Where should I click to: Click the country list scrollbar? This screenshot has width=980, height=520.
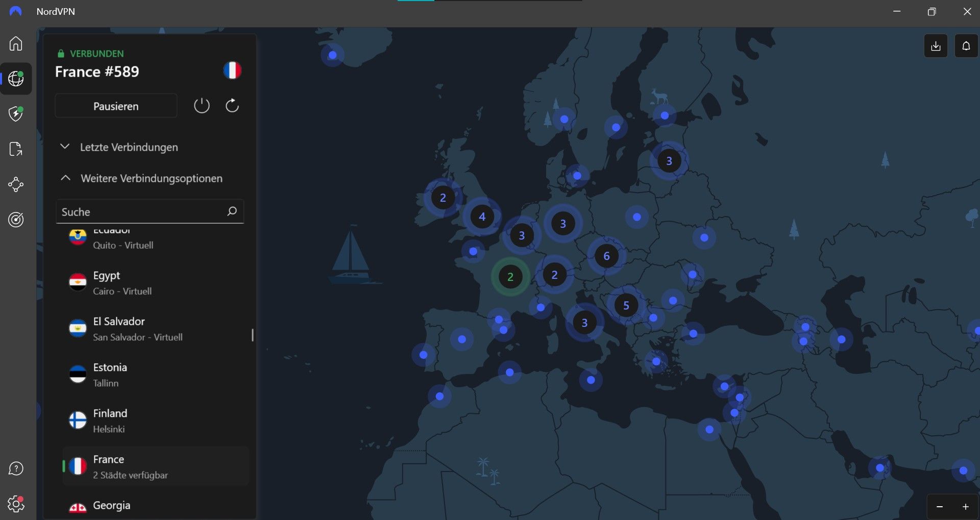tap(253, 335)
